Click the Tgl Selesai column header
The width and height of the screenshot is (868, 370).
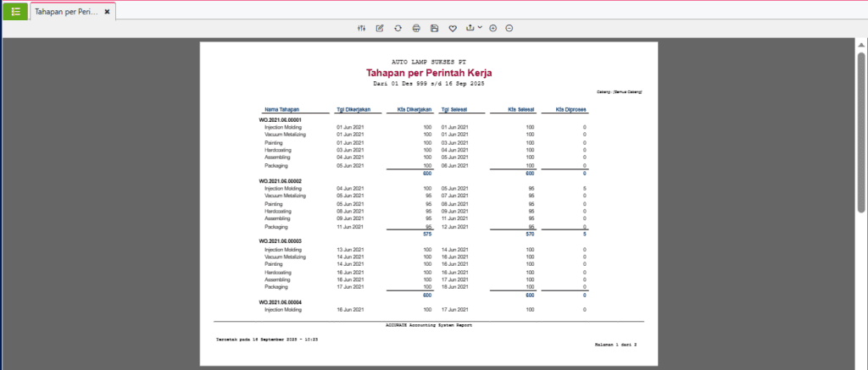[454, 109]
